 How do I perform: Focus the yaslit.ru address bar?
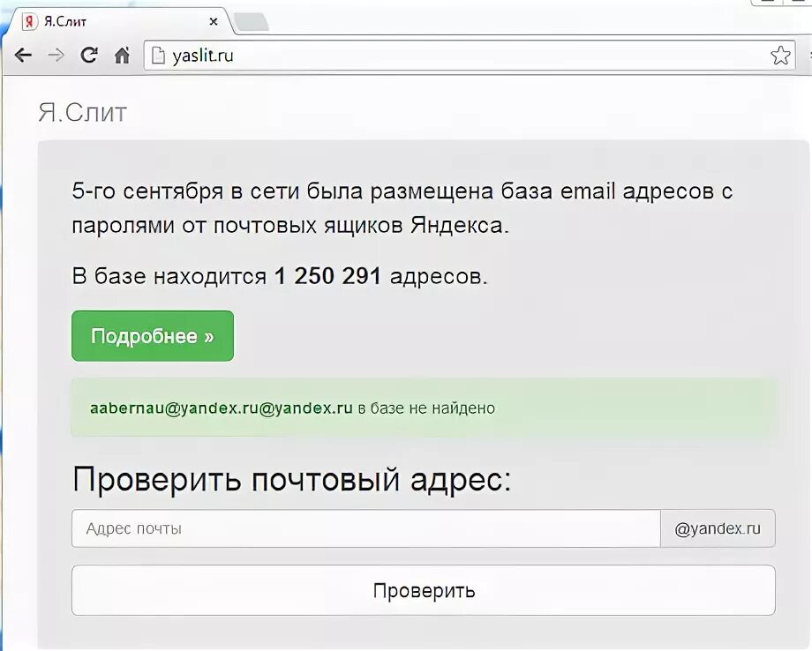click(x=469, y=56)
